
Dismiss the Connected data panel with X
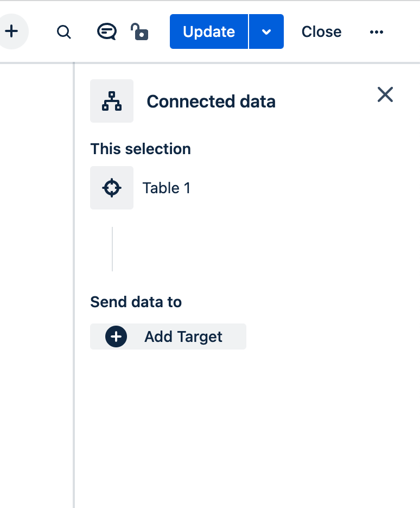click(385, 95)
